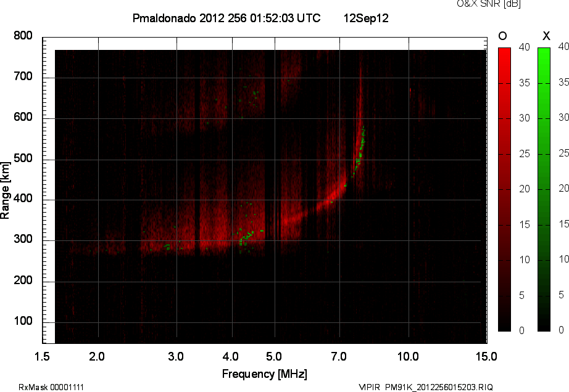Click the green X-mode echo cluster near 8 MHz
569x392 pixels.
(x=360, y=152)
